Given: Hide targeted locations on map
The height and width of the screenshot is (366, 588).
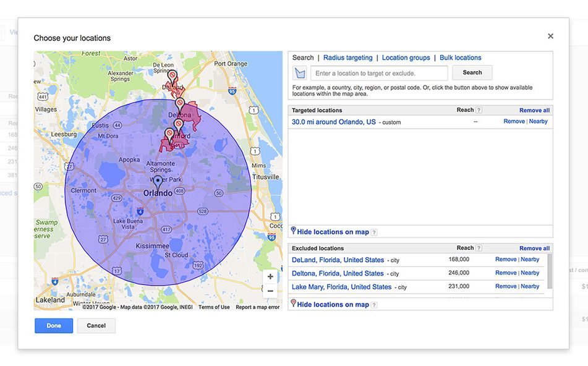Looking at the screenshot, I should coord(333,232).
